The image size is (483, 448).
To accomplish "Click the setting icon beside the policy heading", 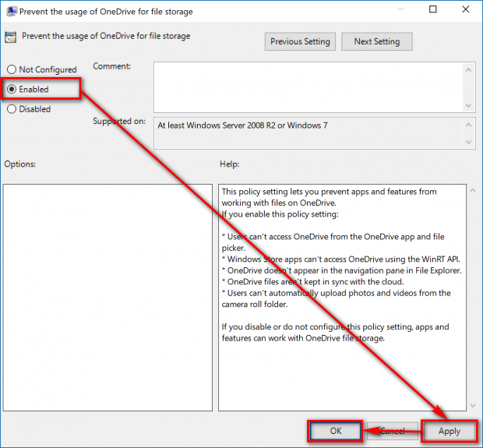I will tap(11, 37).
